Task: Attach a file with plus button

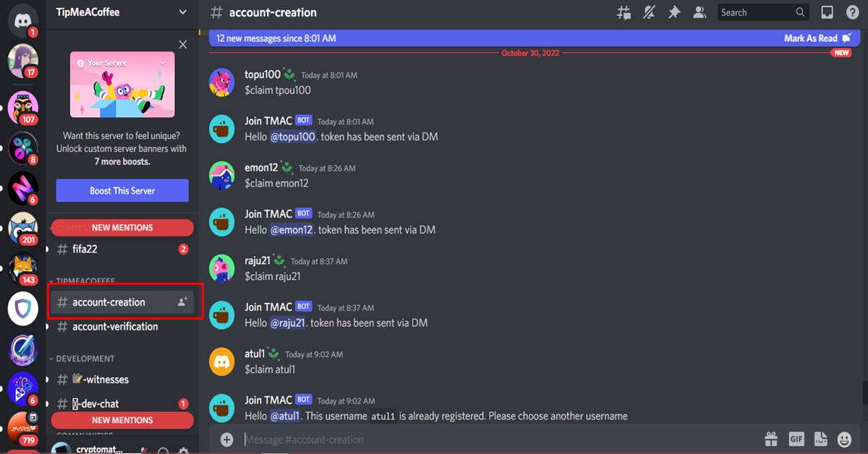Action: pos(227,439)
